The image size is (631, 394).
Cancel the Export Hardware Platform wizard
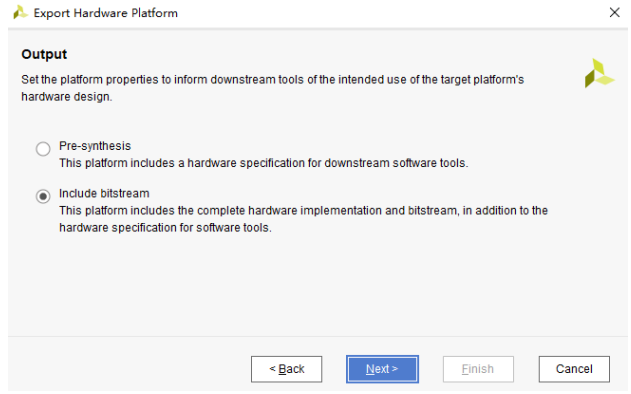click(574, 369)
